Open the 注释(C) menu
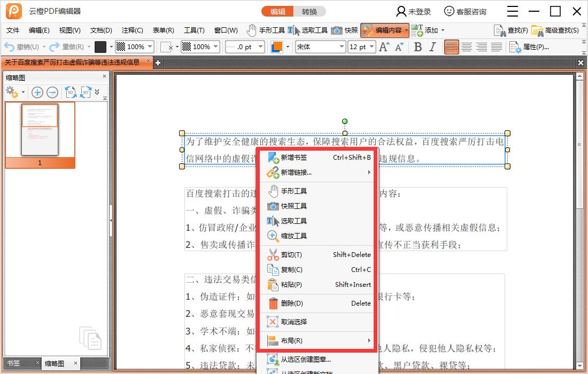Image resolution: width=588 pixels, height=374 pixels. tap(132, 30)
